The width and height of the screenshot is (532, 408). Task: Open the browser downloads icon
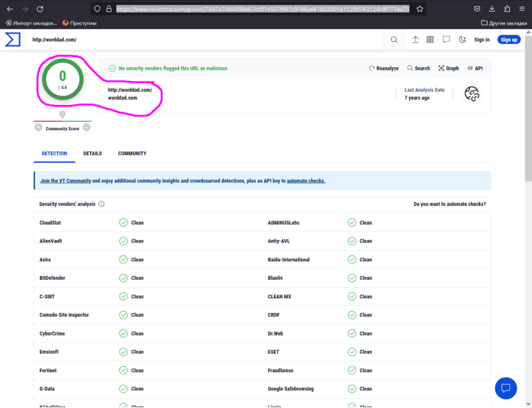tap(492, 9)
